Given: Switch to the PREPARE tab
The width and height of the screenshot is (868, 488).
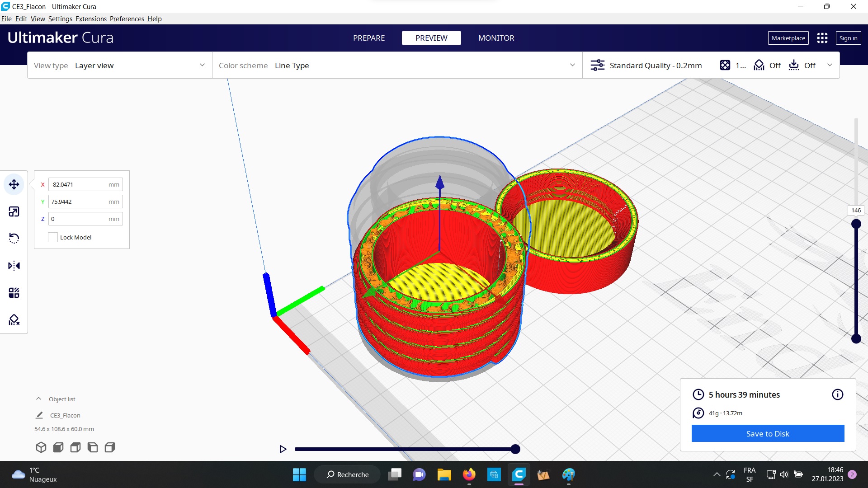Looking at the screenshot, I should coord(369,38).
